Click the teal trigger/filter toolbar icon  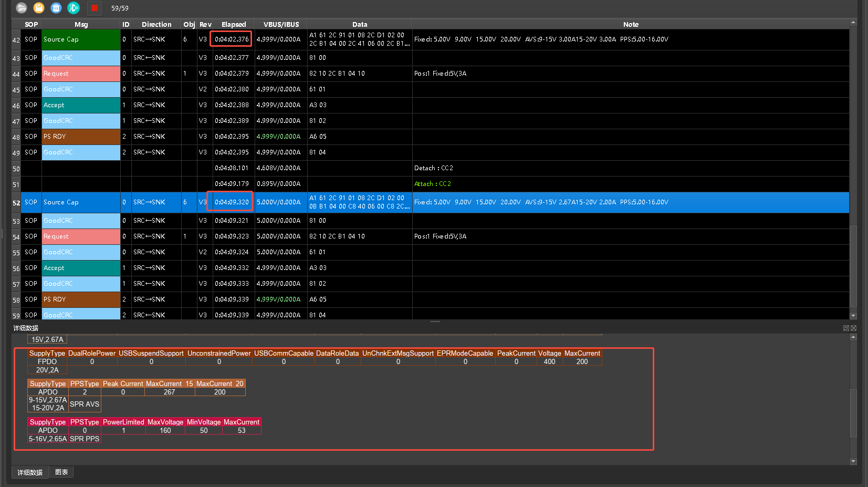[x=74, y=8]
